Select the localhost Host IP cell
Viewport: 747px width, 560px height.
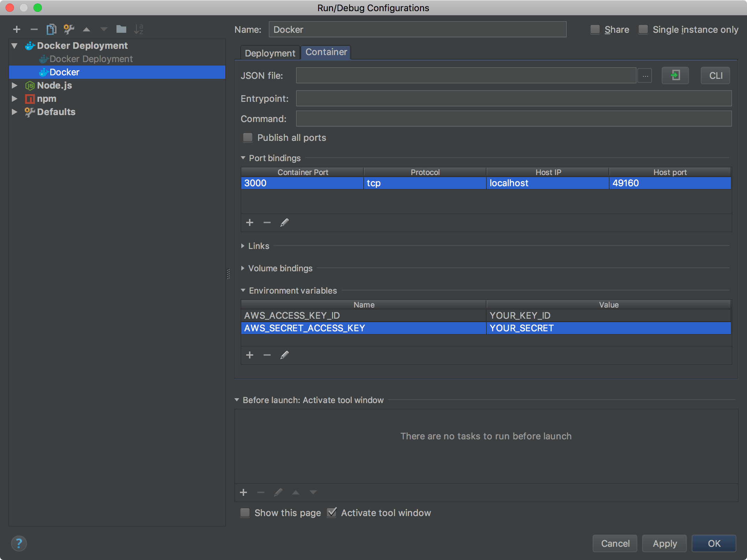tap(548, 183)
